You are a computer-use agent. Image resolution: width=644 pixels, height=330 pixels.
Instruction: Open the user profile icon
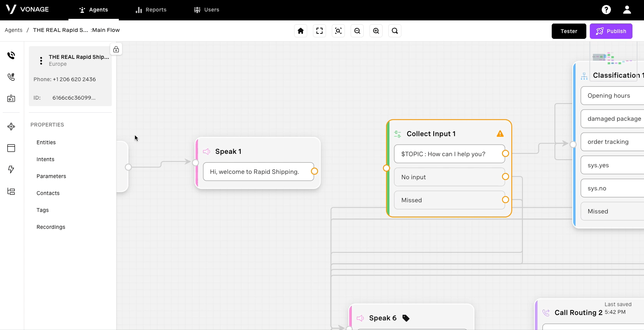click(x=627, y=10)
